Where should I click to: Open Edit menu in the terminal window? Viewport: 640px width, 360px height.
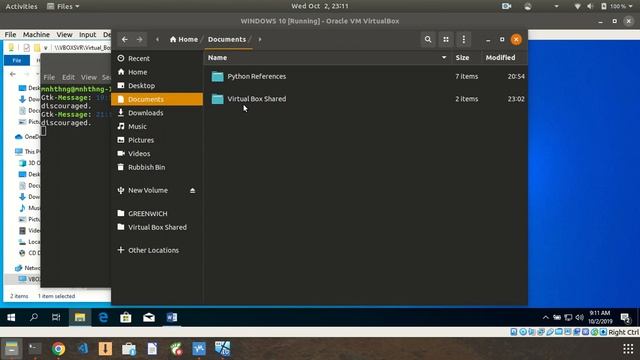point(68,77)
